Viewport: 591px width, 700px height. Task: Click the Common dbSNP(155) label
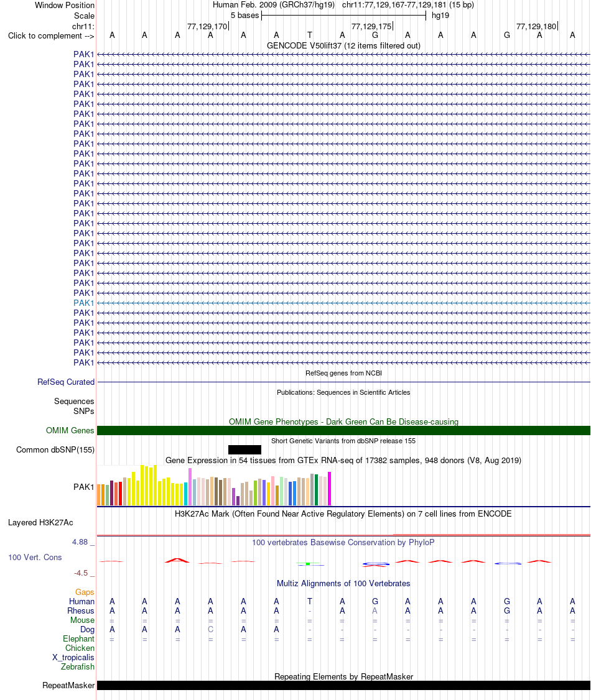[x=55, y=450]
